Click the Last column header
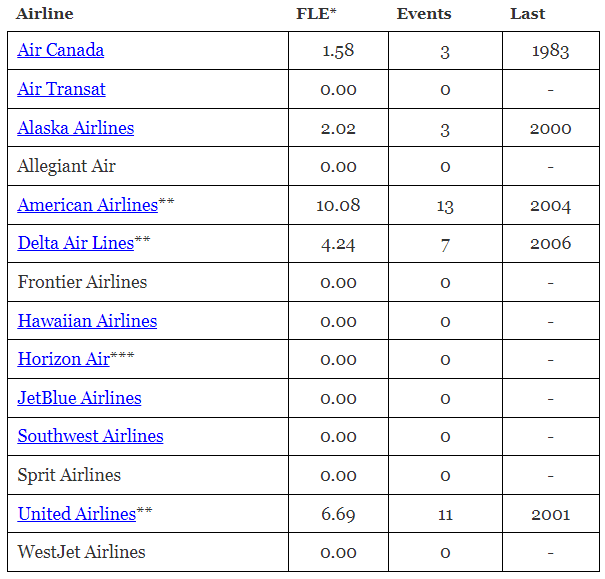Image resolution: width=605 pixels, height=579 pixels. pyautogui.click(x=527, y=14)
